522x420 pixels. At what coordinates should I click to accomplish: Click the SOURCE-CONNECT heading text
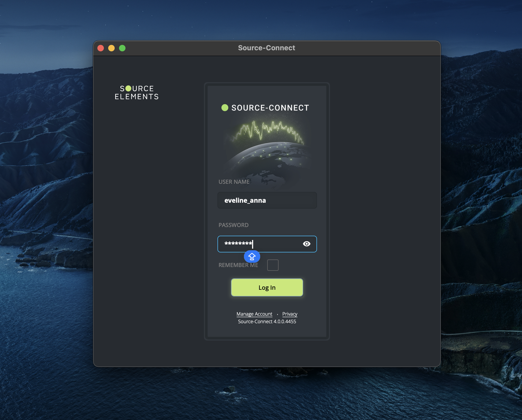coord(270,108)
